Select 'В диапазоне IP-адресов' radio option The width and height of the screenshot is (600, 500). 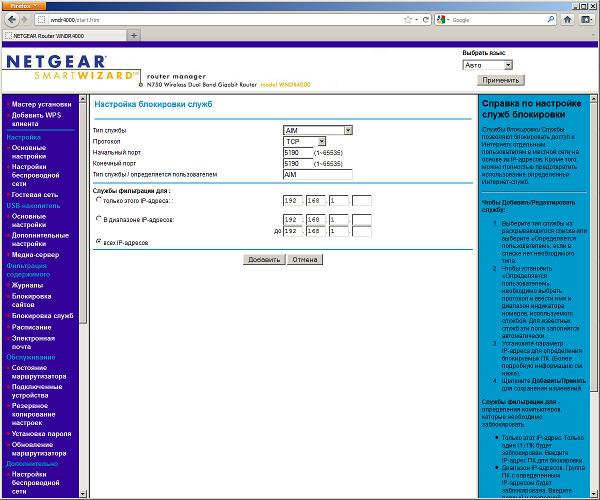tap(98, 218)
